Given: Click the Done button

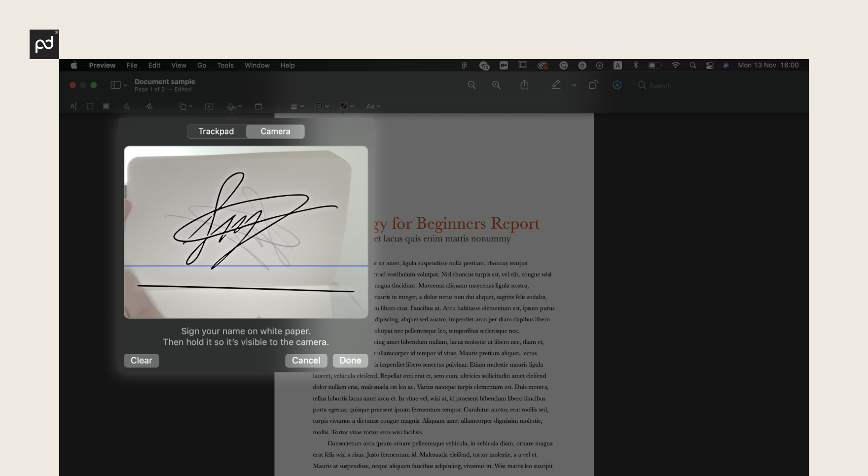Looking at the screenshot, I should [x=350, y=360].
